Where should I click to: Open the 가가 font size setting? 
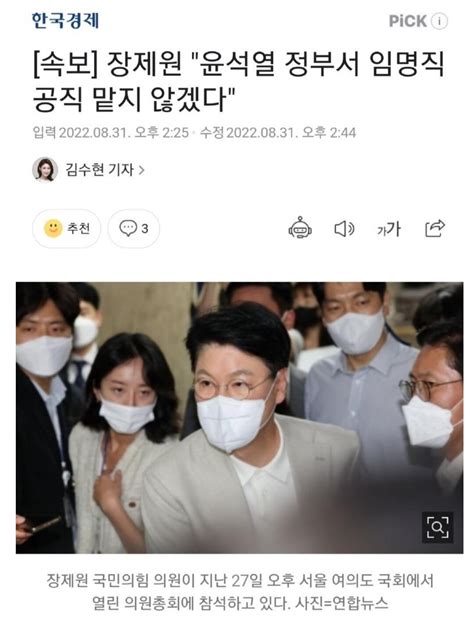[389, 229]
